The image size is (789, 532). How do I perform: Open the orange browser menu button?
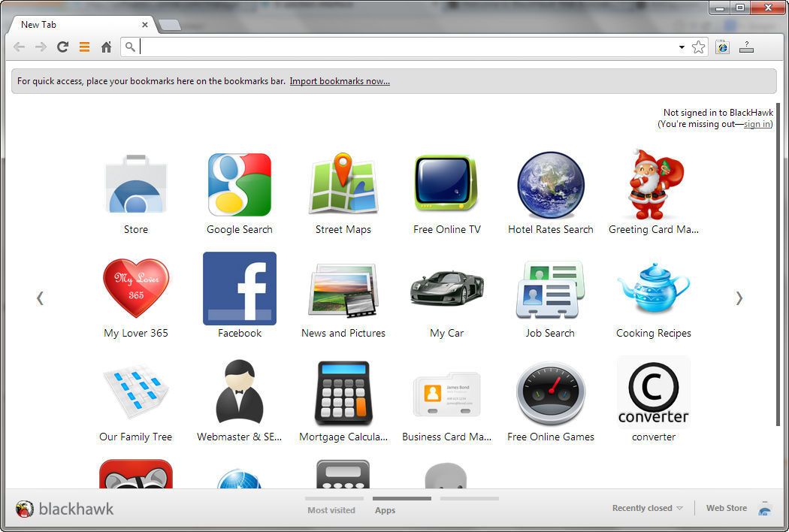84,47
